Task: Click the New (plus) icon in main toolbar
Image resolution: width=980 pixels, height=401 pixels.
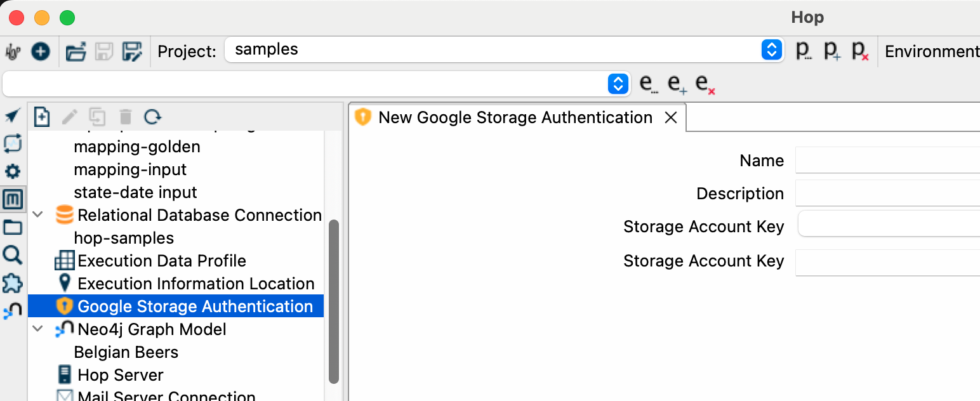Action: pos(41,51)
